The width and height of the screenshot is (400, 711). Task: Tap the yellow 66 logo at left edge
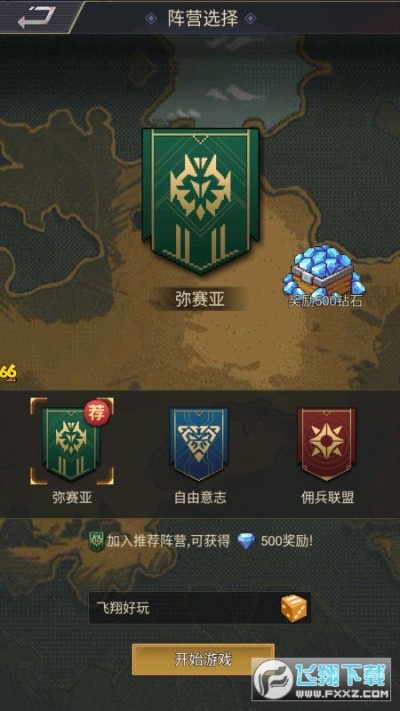tap(8, 372)
